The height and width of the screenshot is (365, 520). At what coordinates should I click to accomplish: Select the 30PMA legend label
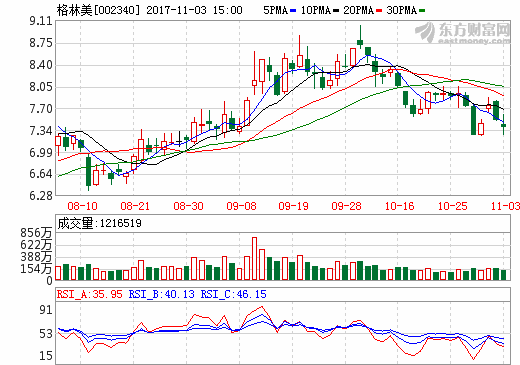point(402,10)
